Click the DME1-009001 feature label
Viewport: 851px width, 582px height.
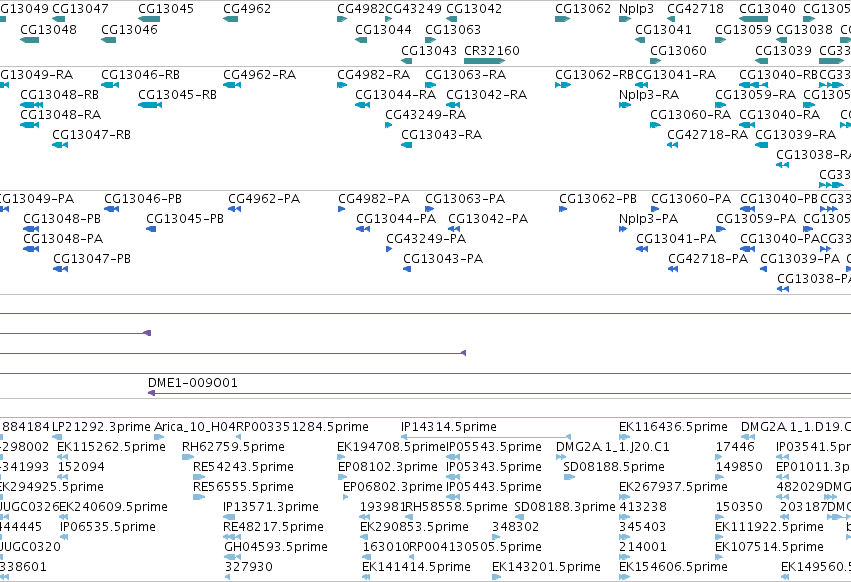(193, 383)
